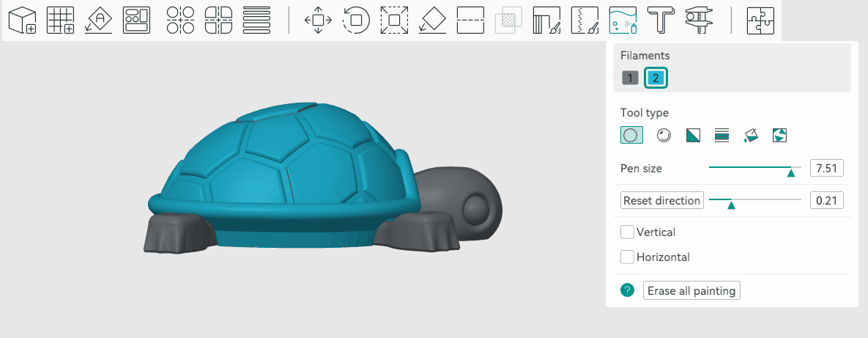
Task: Click the Add model cube icon
Action: 23,21
